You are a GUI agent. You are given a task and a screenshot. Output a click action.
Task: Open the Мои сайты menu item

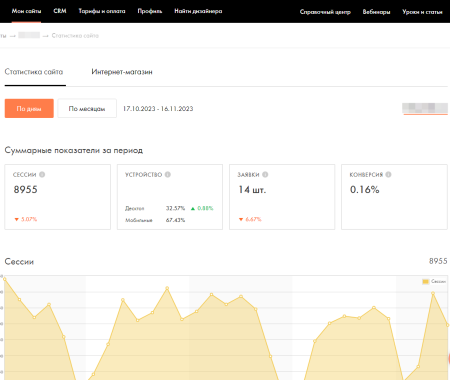(x=26, y=11)
